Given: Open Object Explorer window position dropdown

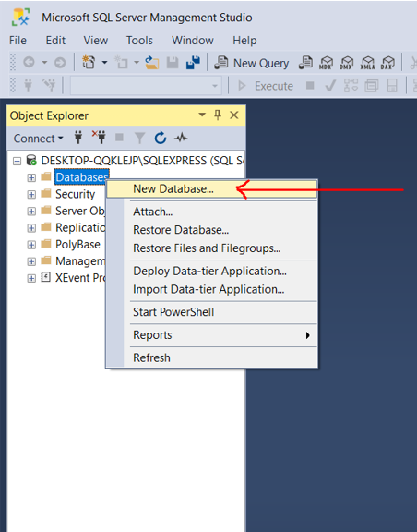Looking at the screenshot, I should tap(202, 115).
